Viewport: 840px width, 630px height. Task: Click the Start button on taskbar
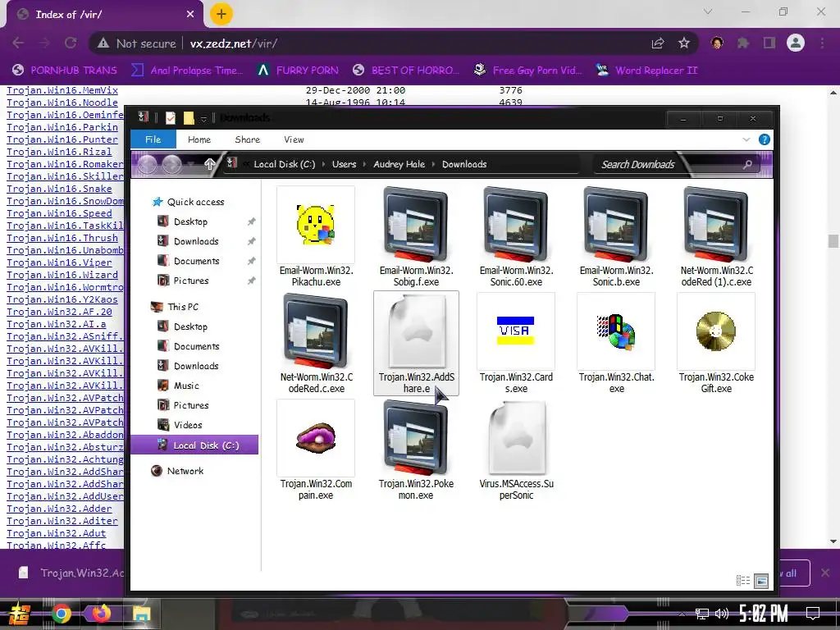click(x=20, y=614)
